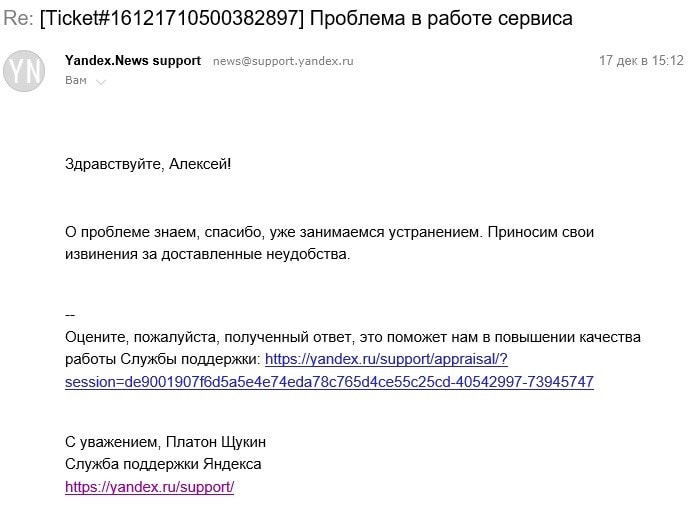Image resolution: width=689 pixels, height=513 pixels.
Task: Click the greeting Здравствуйте, Алексей!
Action: pyautogui.click(x=147, y=163)
